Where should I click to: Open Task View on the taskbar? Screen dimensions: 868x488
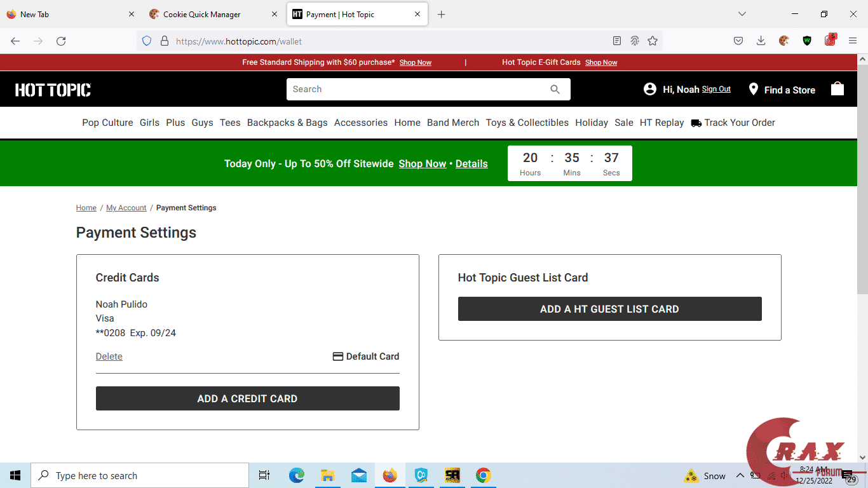(x=264, y=475)
